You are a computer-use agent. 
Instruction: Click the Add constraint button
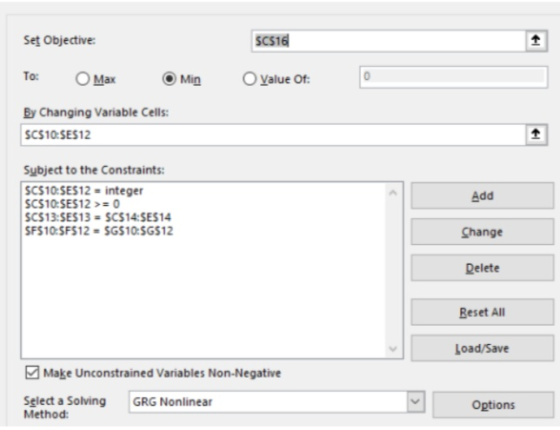click(482, 196)
